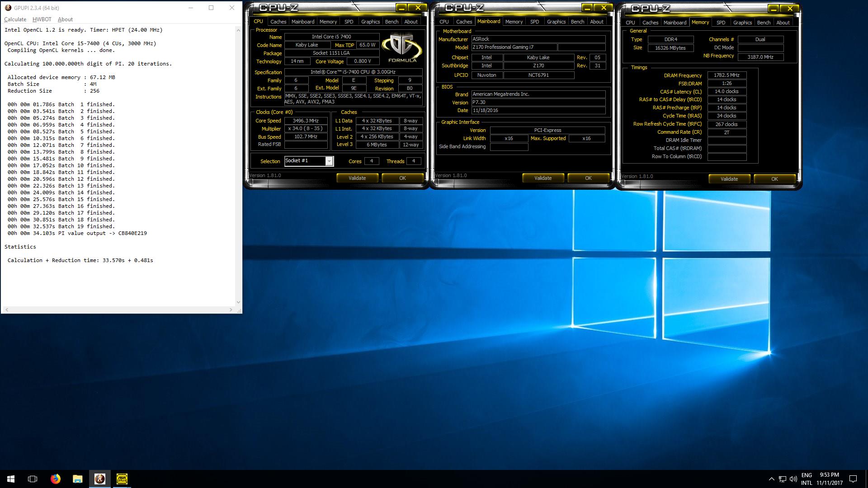The height and width of the screenshot is (488, 868).
Task: Open Memory tab in first CPU-Z window
Action: (x=328, y=22)
